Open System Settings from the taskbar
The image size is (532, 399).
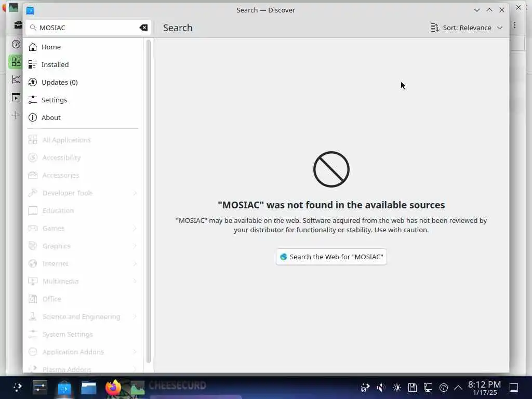(x=39, y=387)
